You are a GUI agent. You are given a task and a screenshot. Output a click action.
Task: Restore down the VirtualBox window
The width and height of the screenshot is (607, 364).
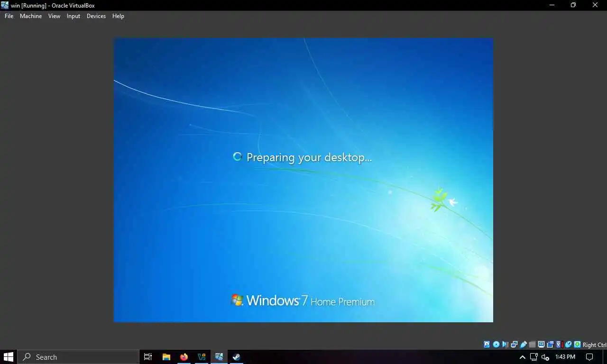click(573, 5)
